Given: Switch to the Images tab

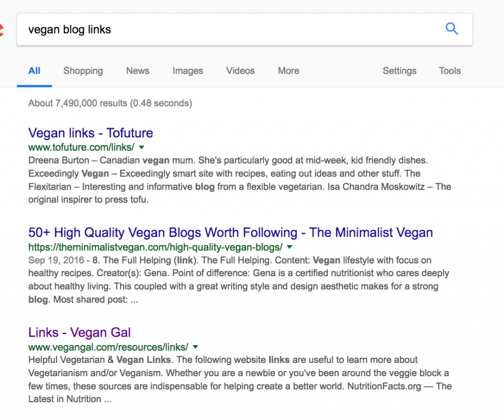Looking at the screenshot, I should (x=188, y=71).
